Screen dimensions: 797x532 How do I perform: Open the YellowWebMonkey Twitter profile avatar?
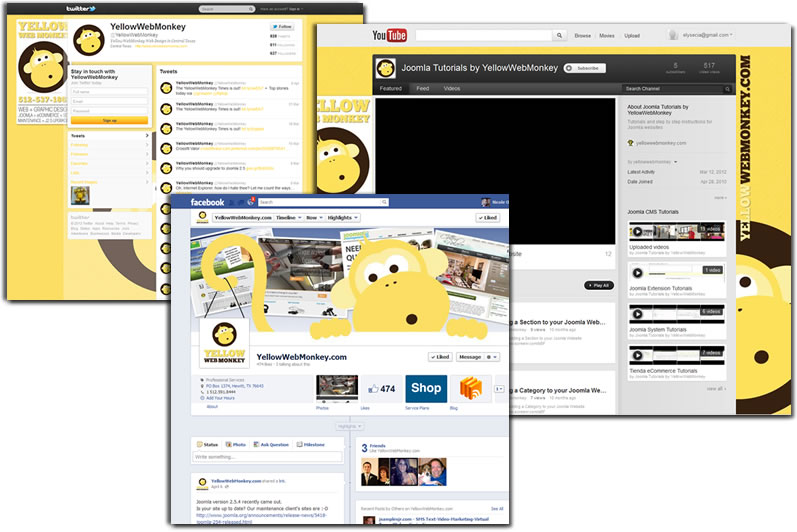click(89, 40)
